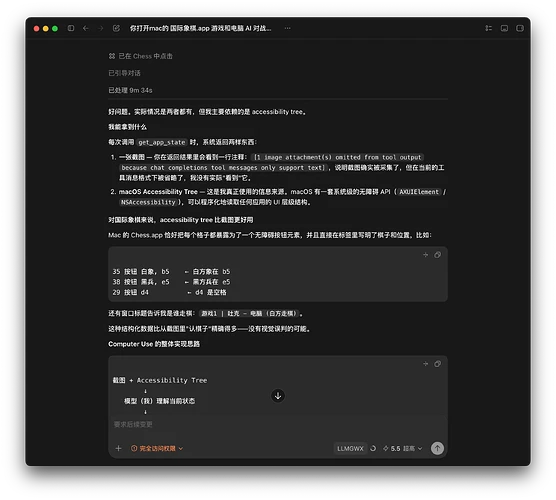Viewport: 556px width, 500px height.
Task: Open the task list icon in title bar
Action: coord(489,28)
